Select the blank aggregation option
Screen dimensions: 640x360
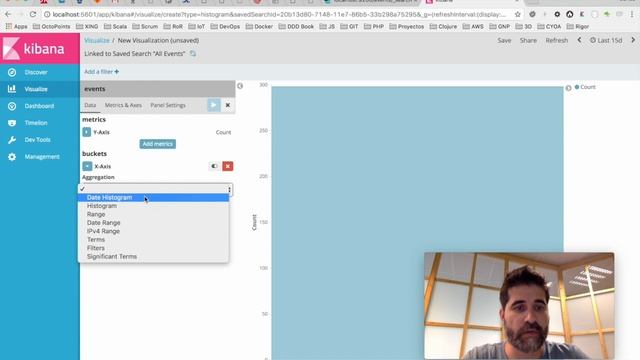click(x=153, y=189)
